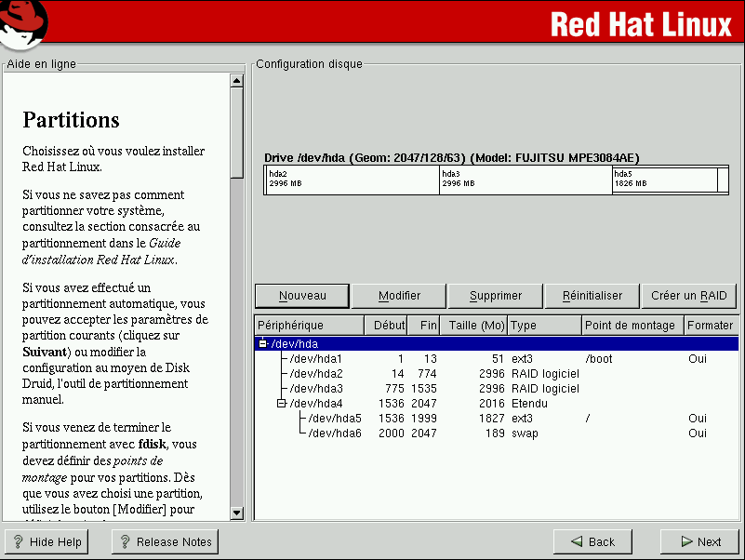The width and height of the screenshot is (745, 560).
Task: Click the Créer un RAID button
Action: (689, 296)
